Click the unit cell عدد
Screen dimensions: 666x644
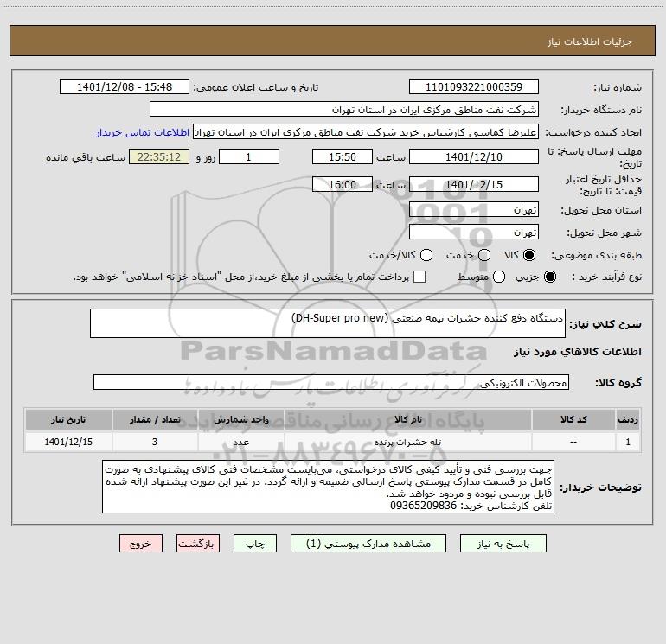[240, 442]
